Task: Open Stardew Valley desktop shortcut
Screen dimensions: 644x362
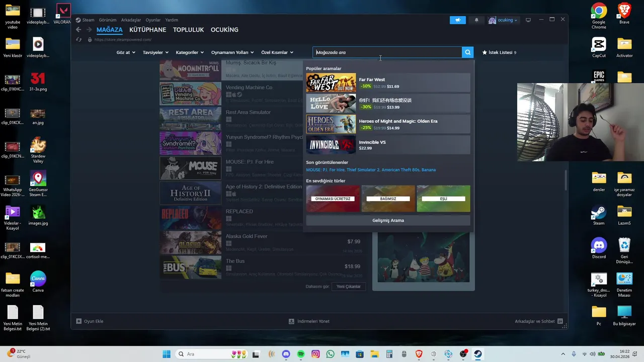Action: coord(38,150)
